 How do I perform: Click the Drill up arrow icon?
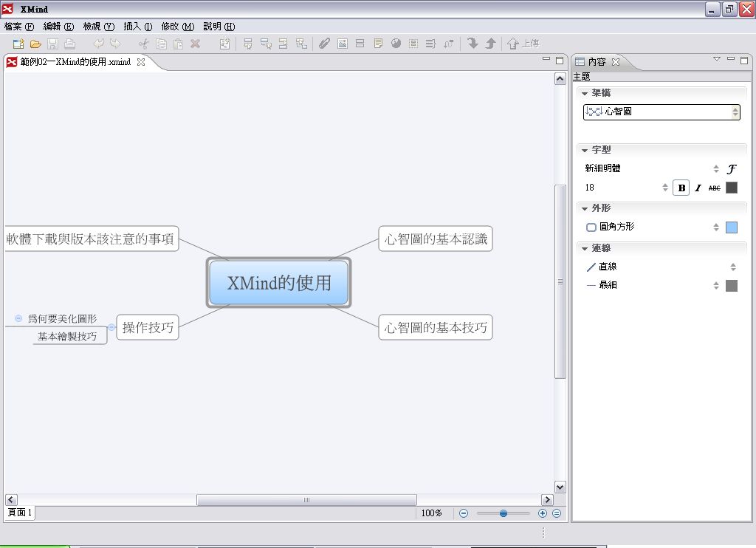coord(491,44)
